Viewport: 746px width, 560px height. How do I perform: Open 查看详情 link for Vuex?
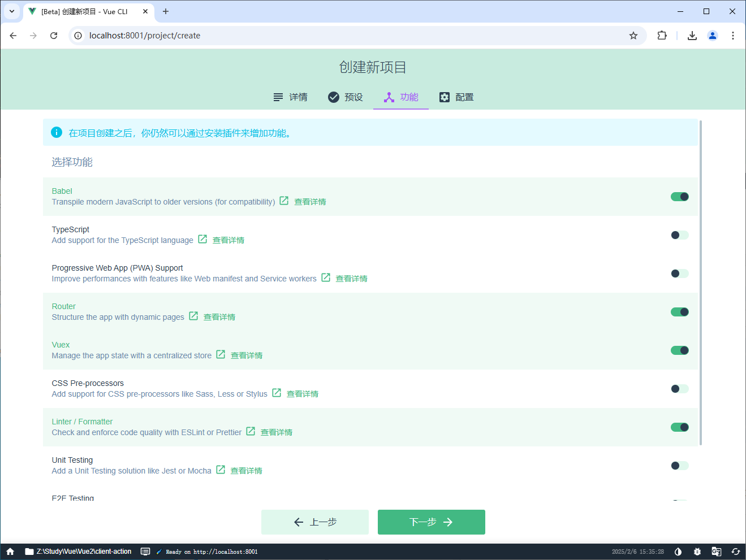click(x=247, y=355)
